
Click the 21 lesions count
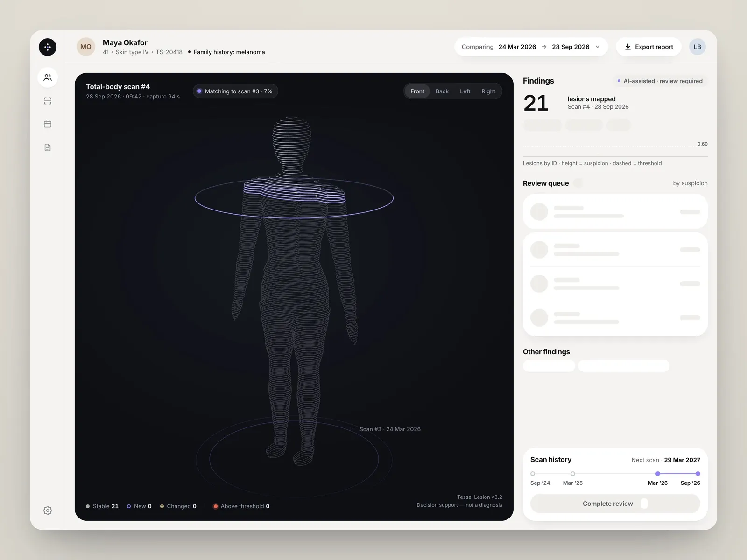pos(536,103)
